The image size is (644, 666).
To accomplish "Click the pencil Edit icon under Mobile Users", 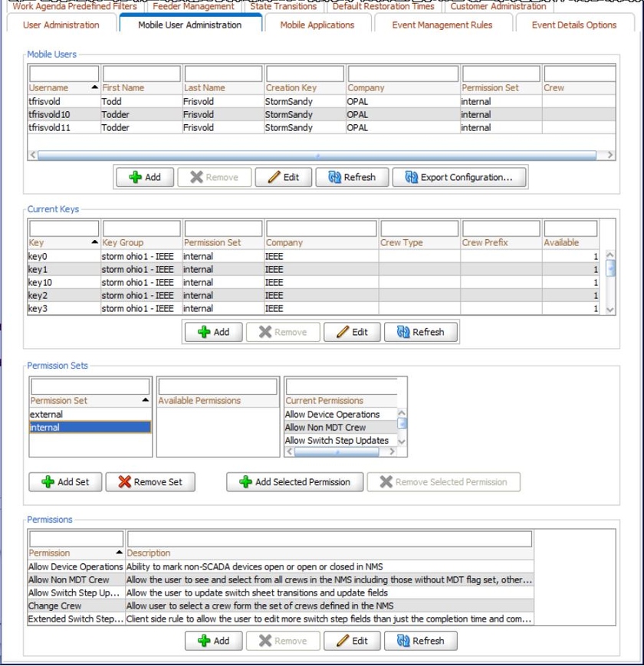I will [x=274, y=177].
